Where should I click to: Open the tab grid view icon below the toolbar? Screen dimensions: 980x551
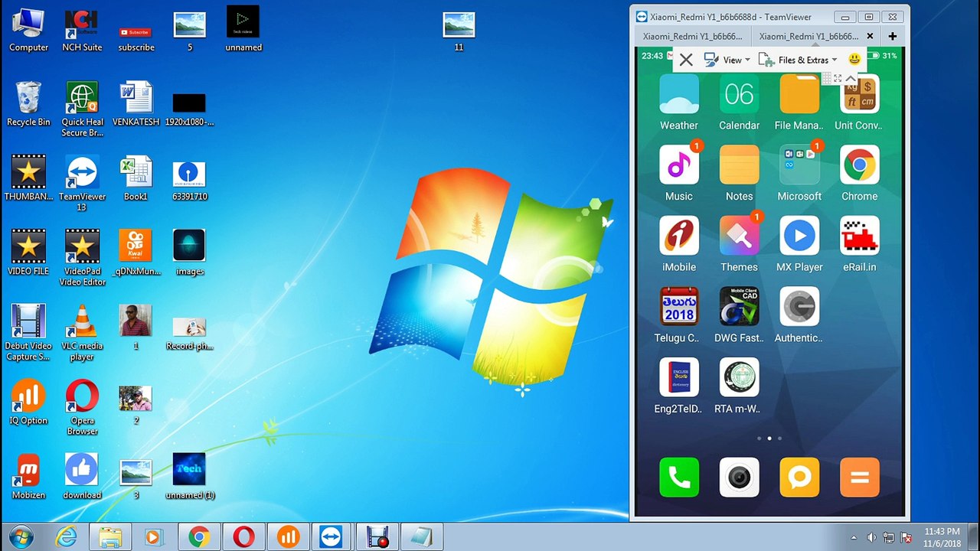coord(827,78)
